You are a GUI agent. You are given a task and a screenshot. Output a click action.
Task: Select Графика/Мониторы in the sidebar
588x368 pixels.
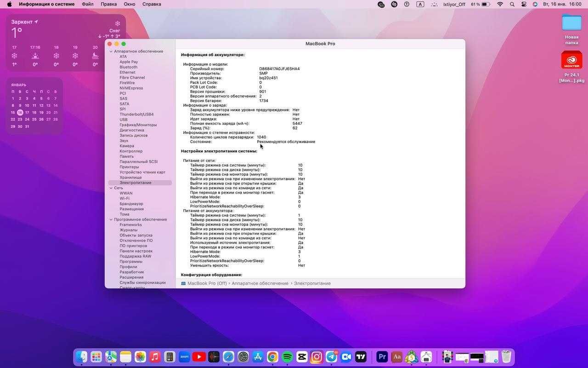[138, 125]
